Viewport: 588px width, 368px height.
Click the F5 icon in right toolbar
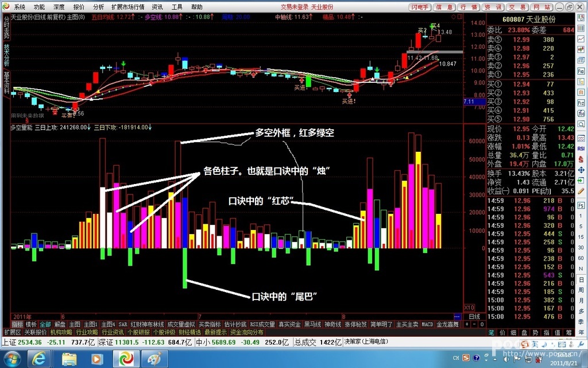pos(581,205)
